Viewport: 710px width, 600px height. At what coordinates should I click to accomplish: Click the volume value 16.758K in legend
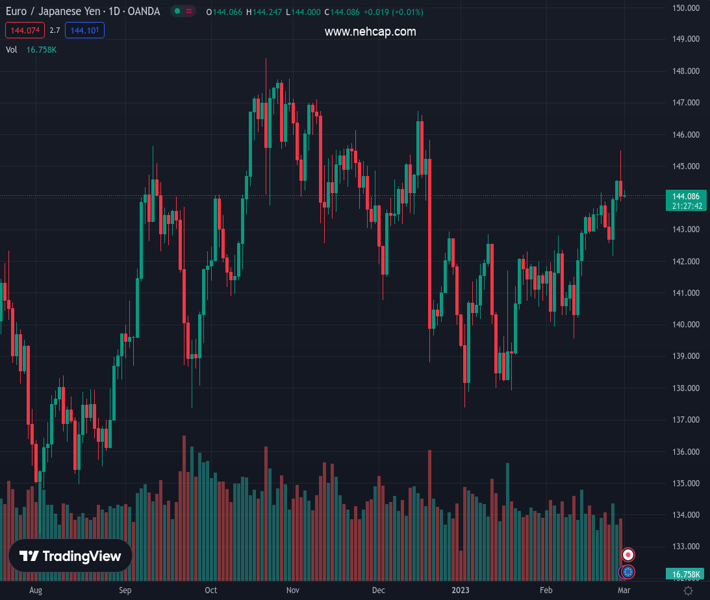(41, 49)
